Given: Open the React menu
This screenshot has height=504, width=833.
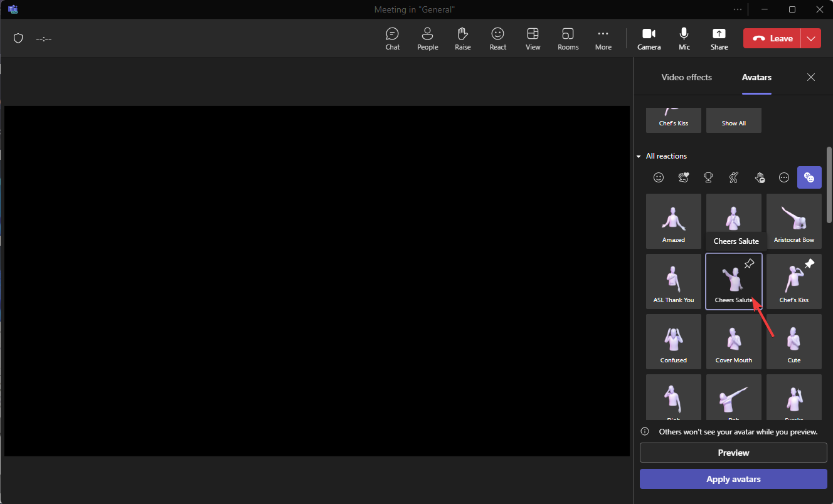Looking at the screenshot, I should [498, 38].
